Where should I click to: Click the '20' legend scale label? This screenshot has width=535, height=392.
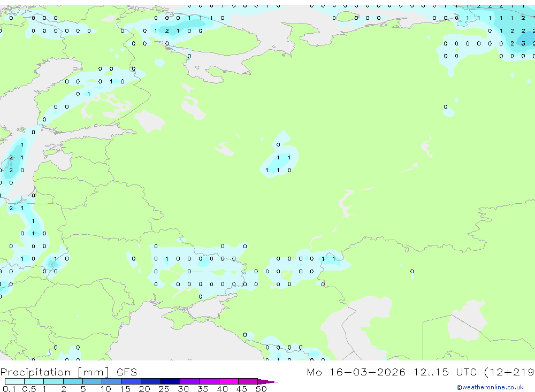click(x=144, y=389)
